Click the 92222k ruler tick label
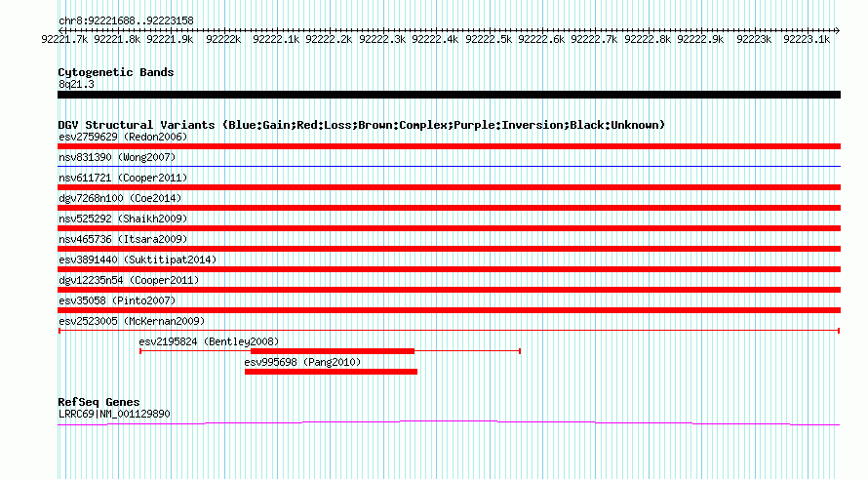The image size is (868, 479). pos(223,39)
